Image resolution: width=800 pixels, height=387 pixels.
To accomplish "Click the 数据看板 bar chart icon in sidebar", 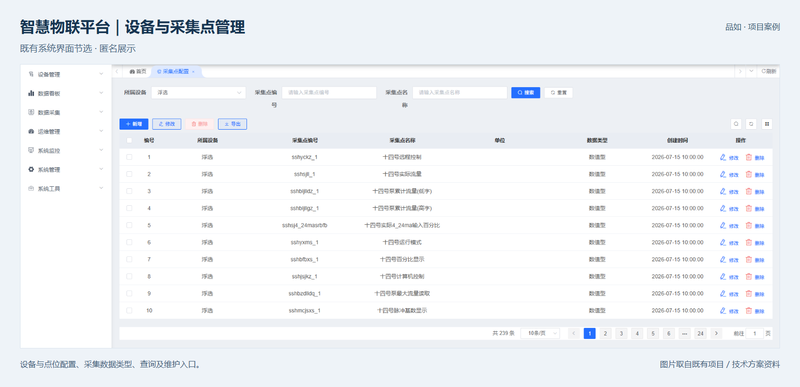I will pos(31,93).
